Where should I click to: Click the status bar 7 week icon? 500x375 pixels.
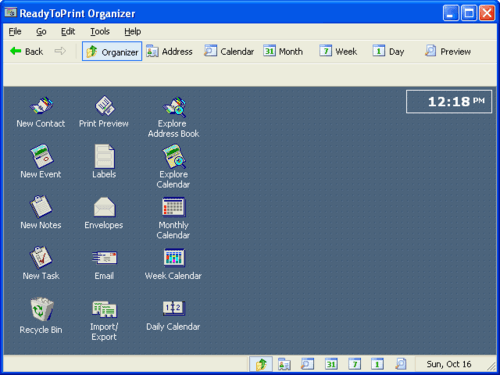click(x=354, y=364)
